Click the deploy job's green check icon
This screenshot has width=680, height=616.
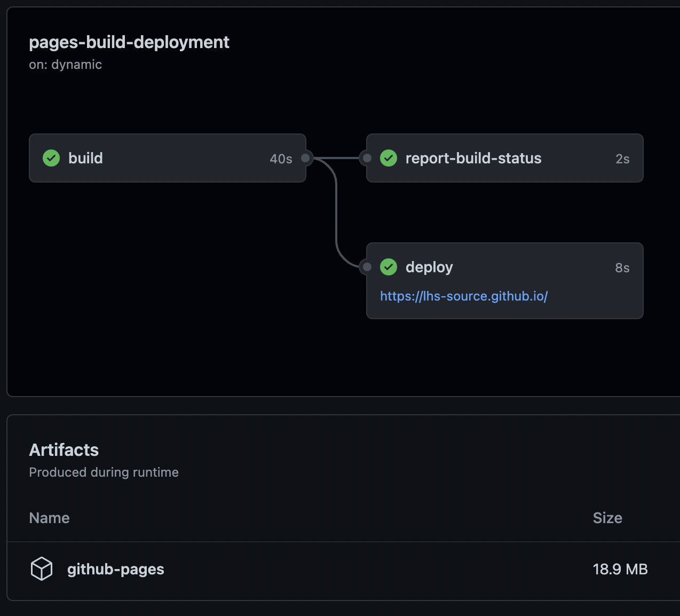tap(389, 267)
